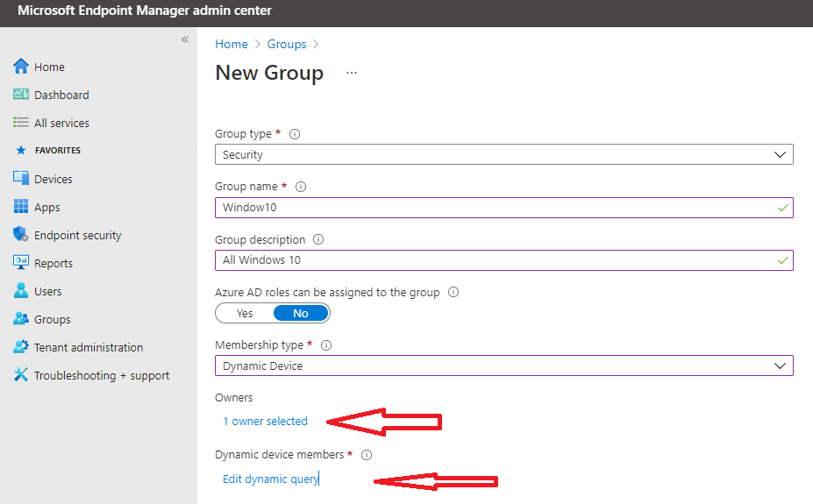Click the Edit dynamic query link
The image size is (813, 504).
point(270,479)
